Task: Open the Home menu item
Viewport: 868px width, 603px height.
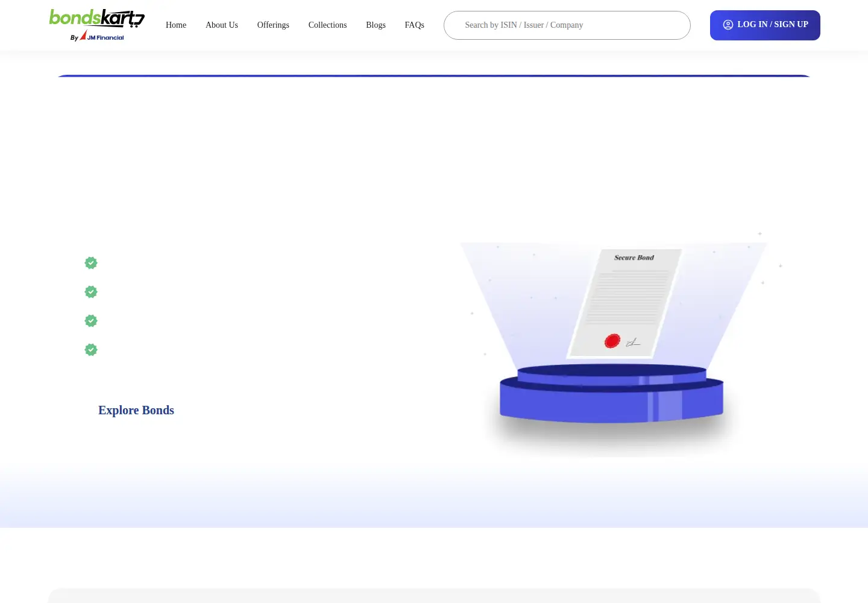Action: pyautogui.click(x=176, y=25)
